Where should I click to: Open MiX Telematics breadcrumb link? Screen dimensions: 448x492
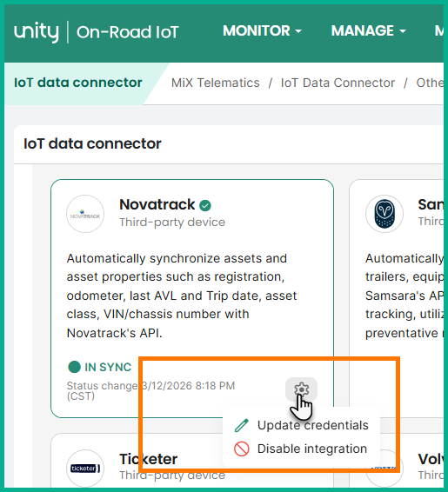pos(216,83)
